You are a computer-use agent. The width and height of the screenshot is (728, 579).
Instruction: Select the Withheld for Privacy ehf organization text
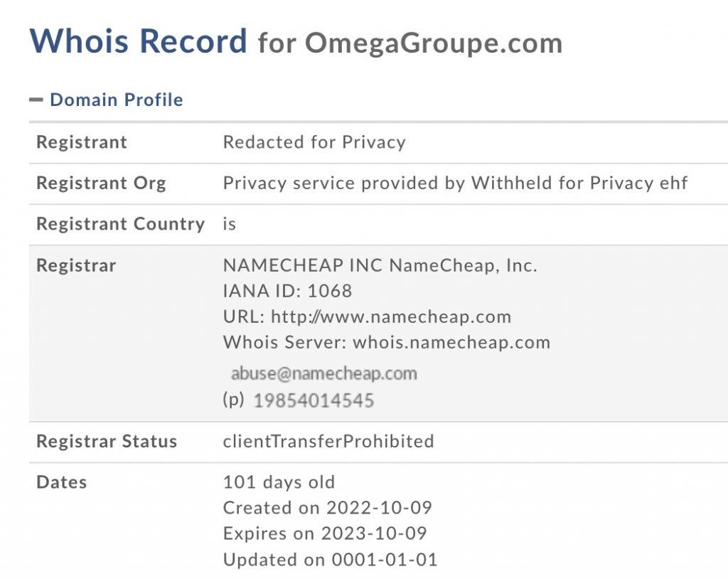click(x=579, y=183)
